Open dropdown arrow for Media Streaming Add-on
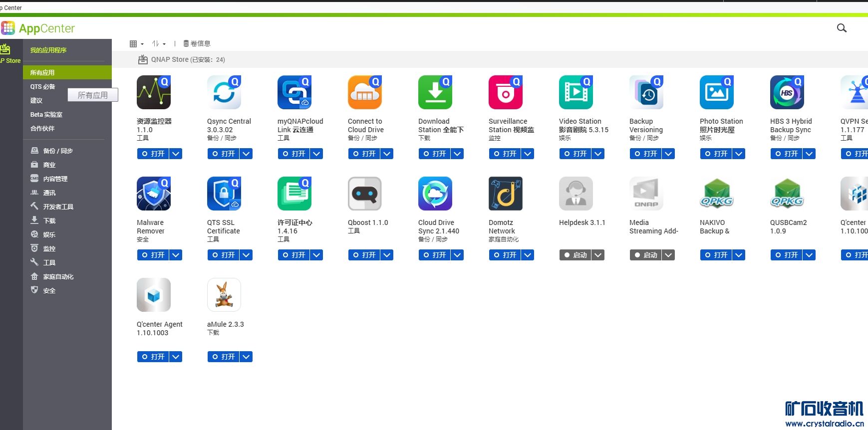Image resolution: width=868 pixels, height=430 pixels. coord(668,255)
